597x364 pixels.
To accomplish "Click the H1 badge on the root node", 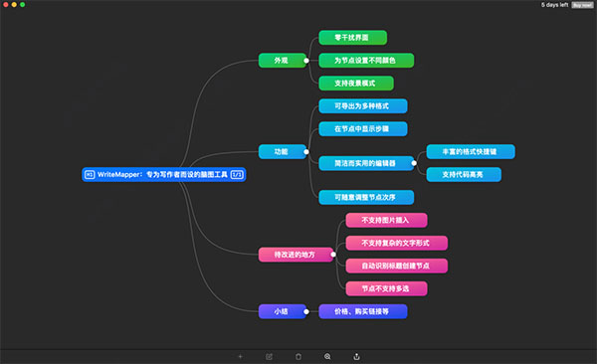I will click(x=90, y=175).
